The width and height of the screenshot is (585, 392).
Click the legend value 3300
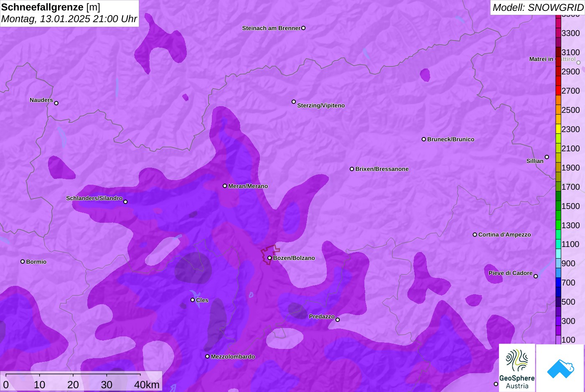(x=570, y=33)
